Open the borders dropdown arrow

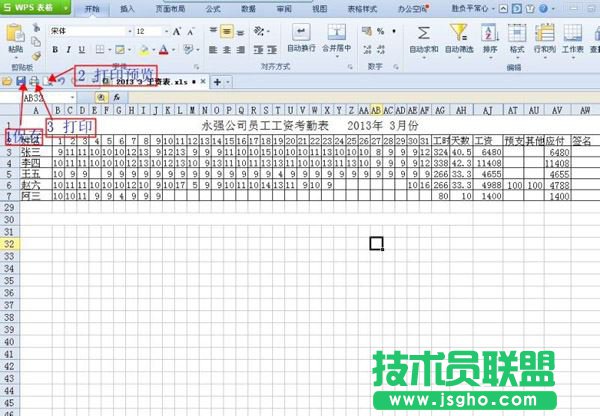click(109, 50)
